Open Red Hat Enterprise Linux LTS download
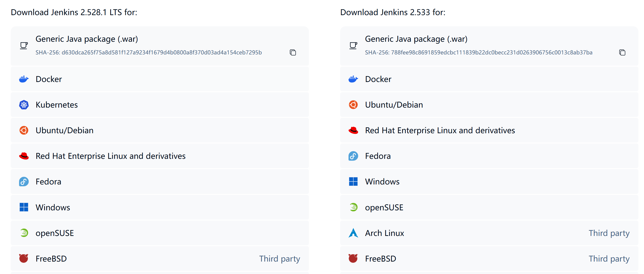The height and width of the screenshot is (274, 644). coord(110,156)
